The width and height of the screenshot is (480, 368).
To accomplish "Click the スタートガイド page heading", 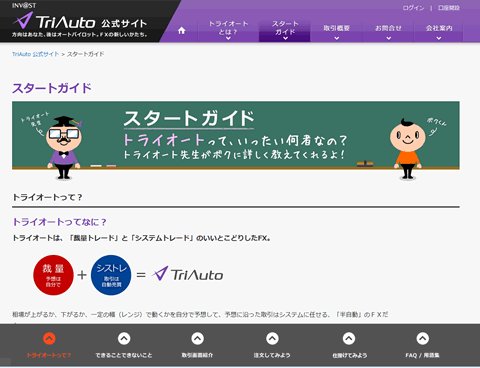I will [x=52, y=88].
